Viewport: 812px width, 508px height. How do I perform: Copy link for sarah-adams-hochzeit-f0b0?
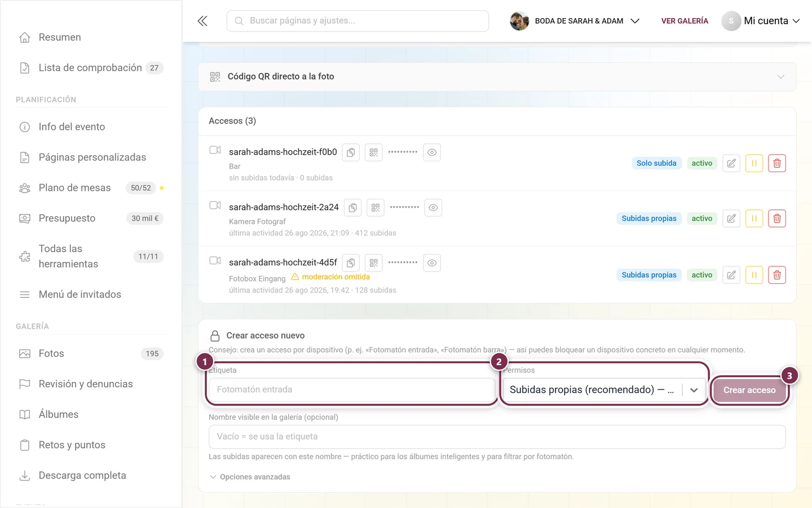[x=351, y=152]
